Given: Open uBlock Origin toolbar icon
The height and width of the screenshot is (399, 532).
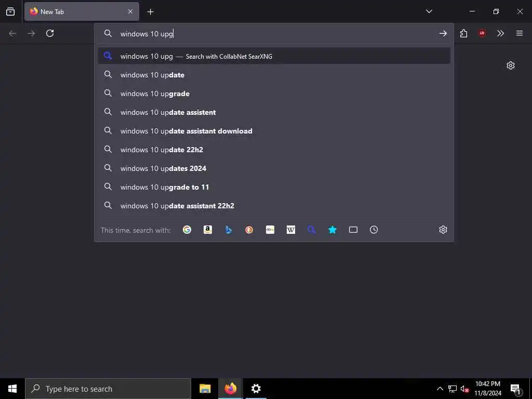Looking at the screenshot, I should point(482,33).
